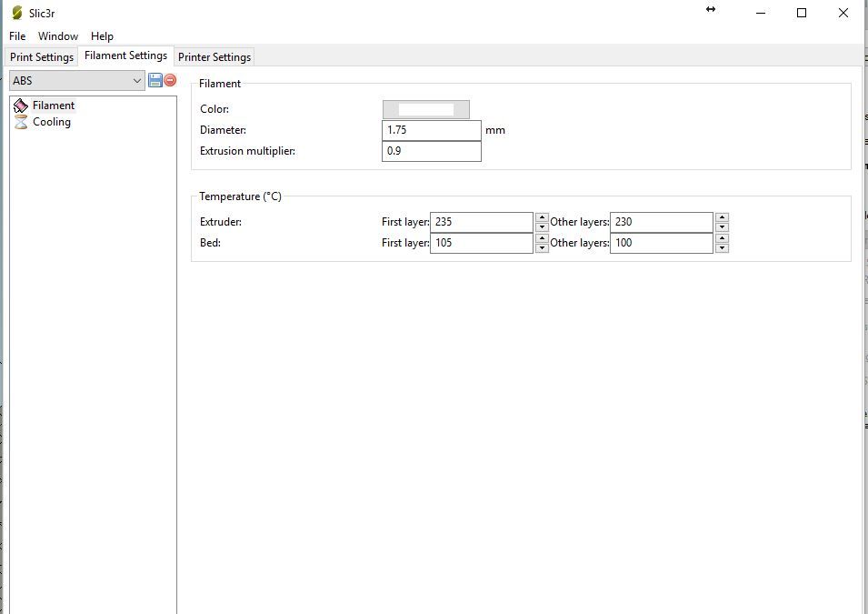Image resolution: width=868 pixels, height=614 pixels.
Task: Open the filament Color picker swatch
Action: pyautogui.click(x=425, y=109)
